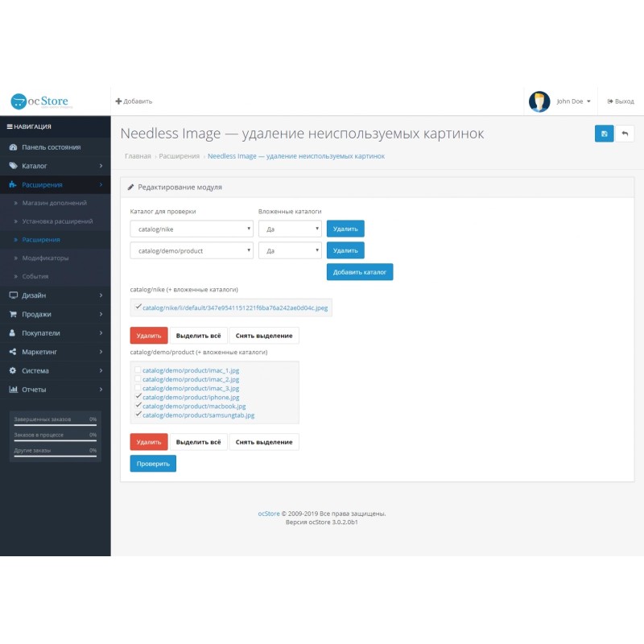Screen dimensions: 644x644
Task: Click the Система gear icon
Action: (x=13, y=370)
